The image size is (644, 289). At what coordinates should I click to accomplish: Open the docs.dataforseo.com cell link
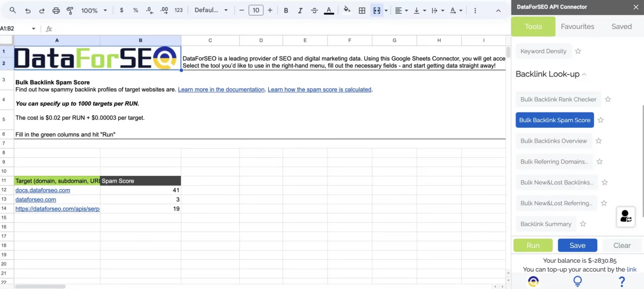click(43, 190)
